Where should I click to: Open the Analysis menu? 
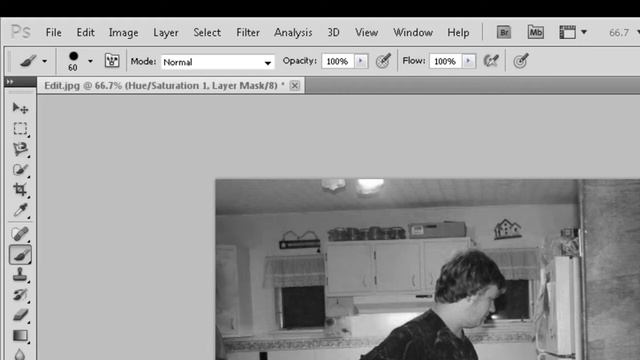[x=293, y=33]
